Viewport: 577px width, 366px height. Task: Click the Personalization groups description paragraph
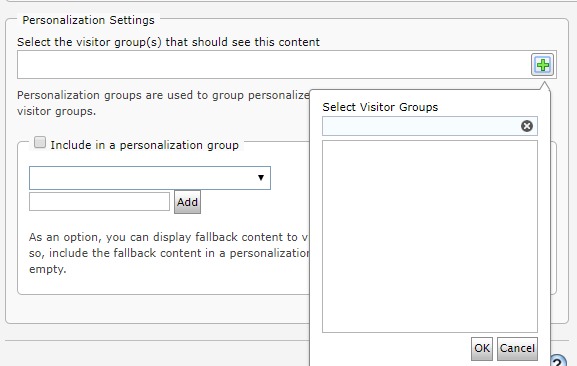tap(163, 103)
